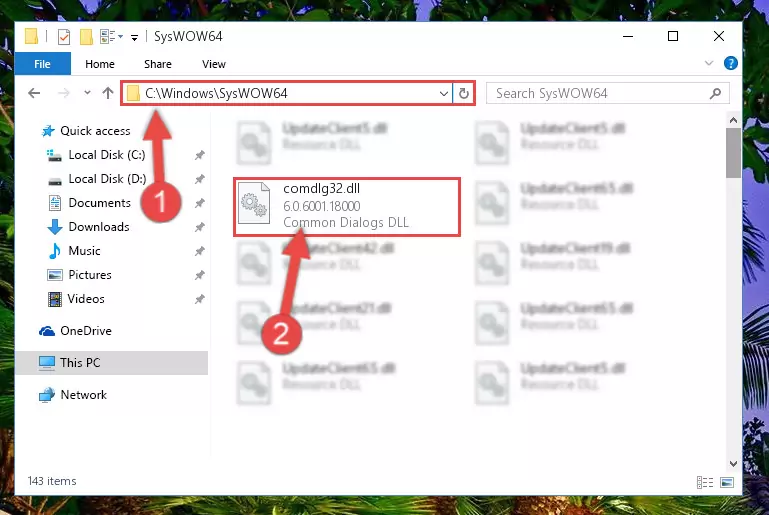Image resolution: width=769 pixels, height=515 pixels.
Task: Click the scrollbar down arrow
Action: click(x=733, y=464)
